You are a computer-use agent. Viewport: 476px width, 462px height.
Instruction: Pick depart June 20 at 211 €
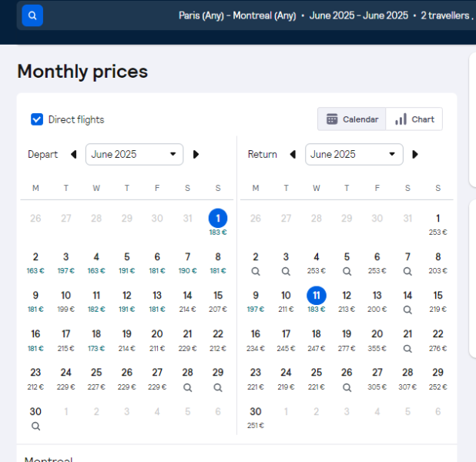[157, 340]
